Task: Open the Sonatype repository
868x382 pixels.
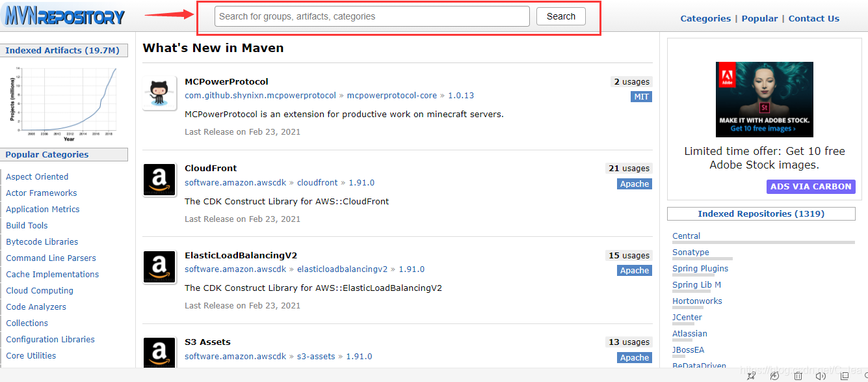Action: click(x=690, y=252)
